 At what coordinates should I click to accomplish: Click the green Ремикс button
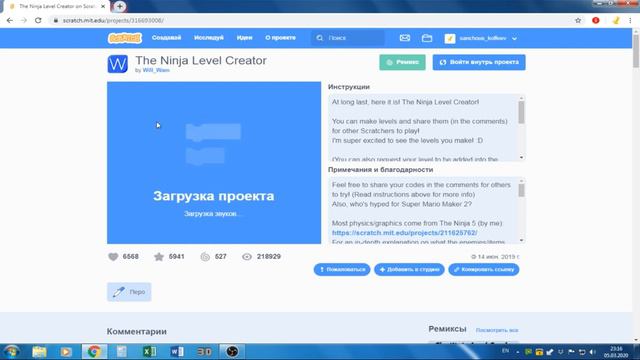coord(402,62)
